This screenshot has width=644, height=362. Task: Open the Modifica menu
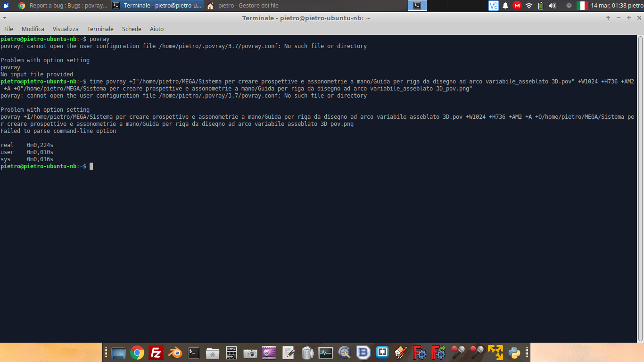tap(33, 29)
